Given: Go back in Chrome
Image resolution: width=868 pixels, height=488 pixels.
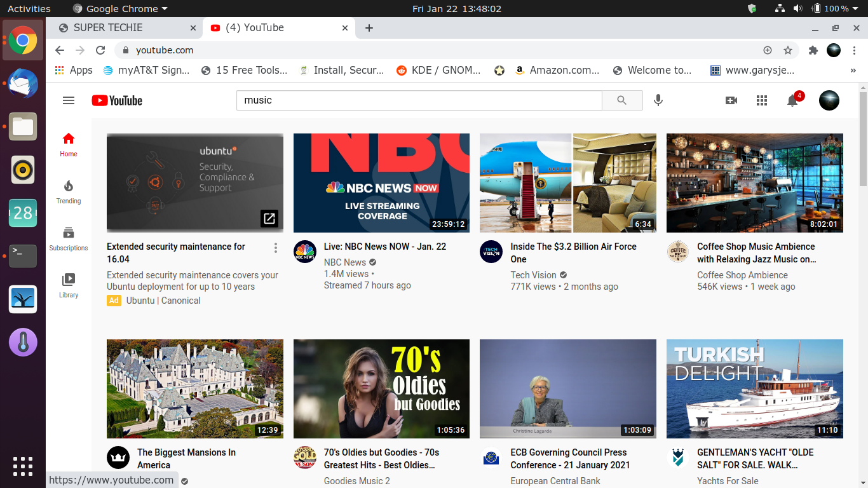Looking at the screenshot, I should (60, 50).
